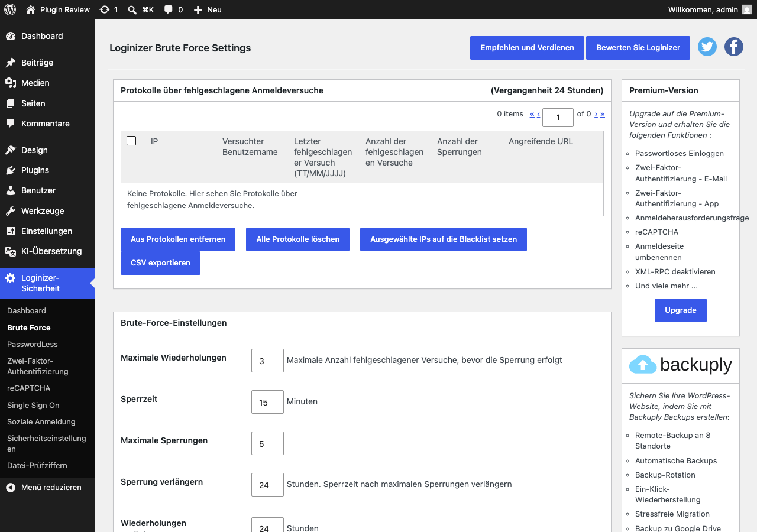Go to next page of protocols
The height and width of the screenshot is (532, 757).
click(x=596, y=114)
